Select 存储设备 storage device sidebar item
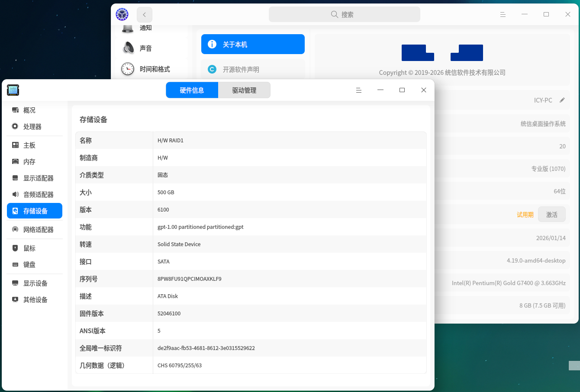This screenshot has height=392, width=580. pyautogui.click(x=35, y=211)
